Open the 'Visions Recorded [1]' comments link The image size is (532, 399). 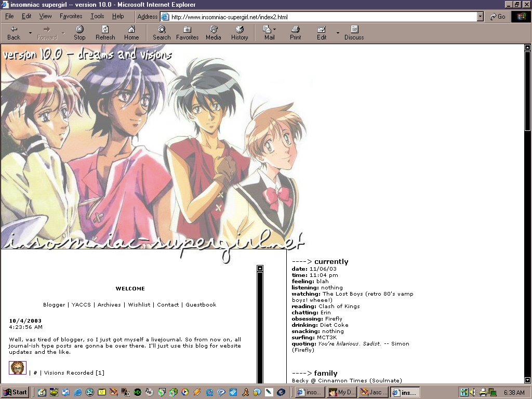(74, 373)
